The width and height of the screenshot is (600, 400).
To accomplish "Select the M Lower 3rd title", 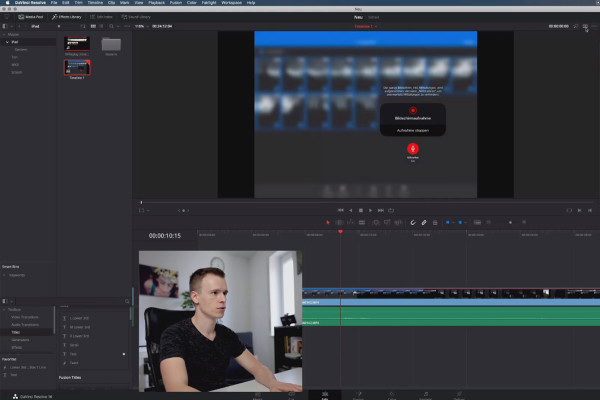I will 79,327.
